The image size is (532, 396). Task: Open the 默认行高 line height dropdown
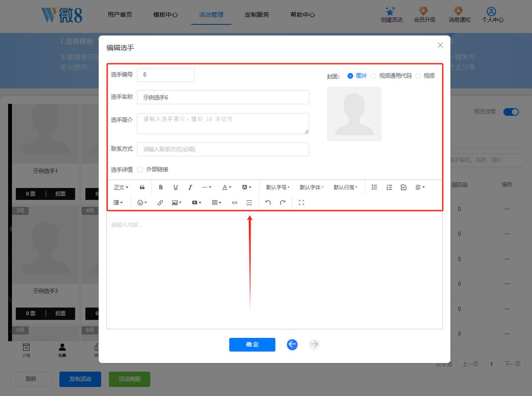(346, 188)
